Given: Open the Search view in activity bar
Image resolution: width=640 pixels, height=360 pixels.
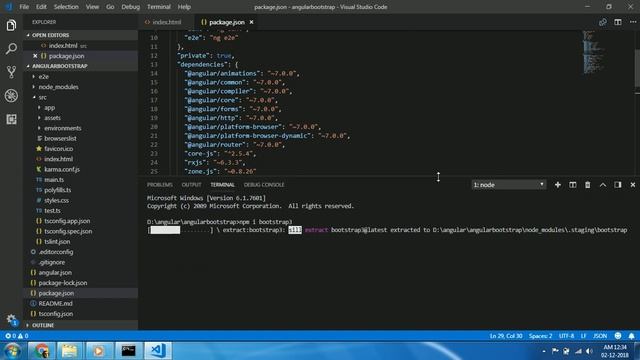Looking at the screenshot, I should point(11,49).
